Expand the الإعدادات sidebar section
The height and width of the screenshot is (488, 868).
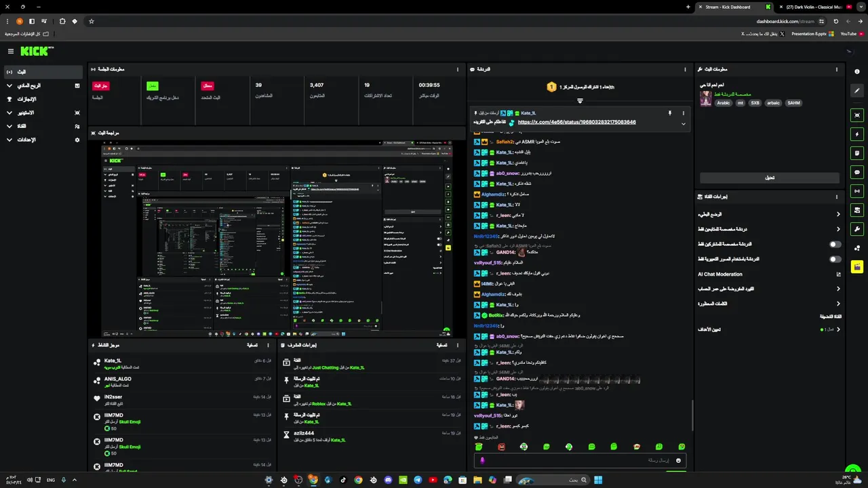[x=42, y=140]
